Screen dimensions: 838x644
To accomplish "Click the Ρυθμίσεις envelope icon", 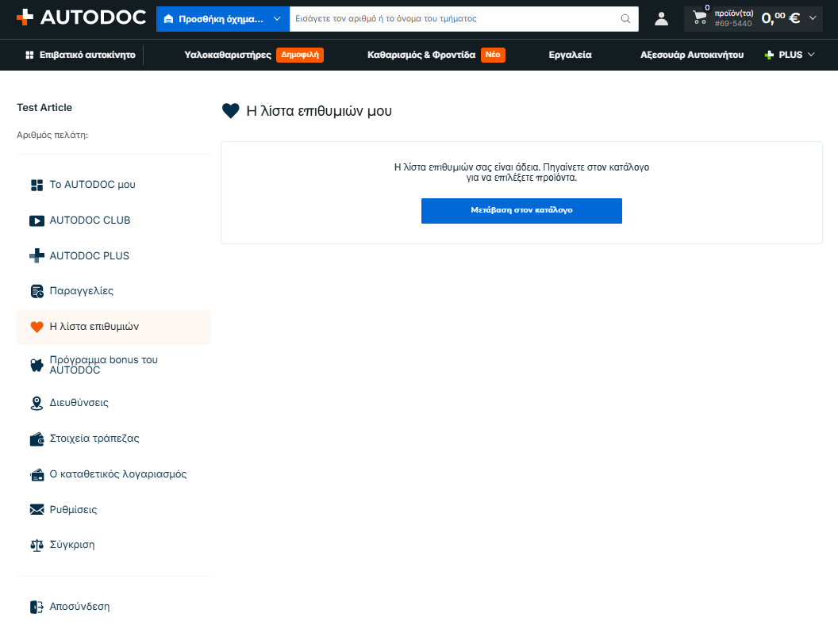I will point(37,509).
